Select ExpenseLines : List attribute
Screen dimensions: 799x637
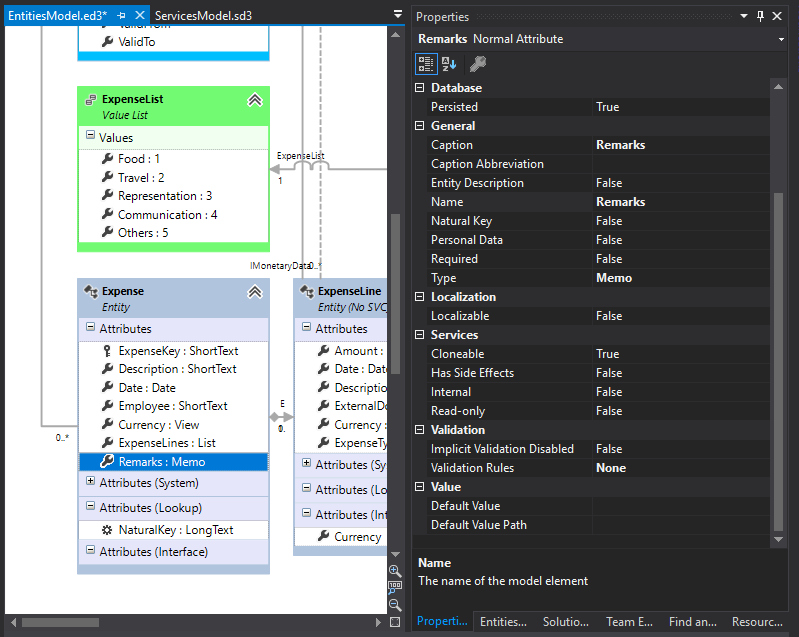point(167,443)
